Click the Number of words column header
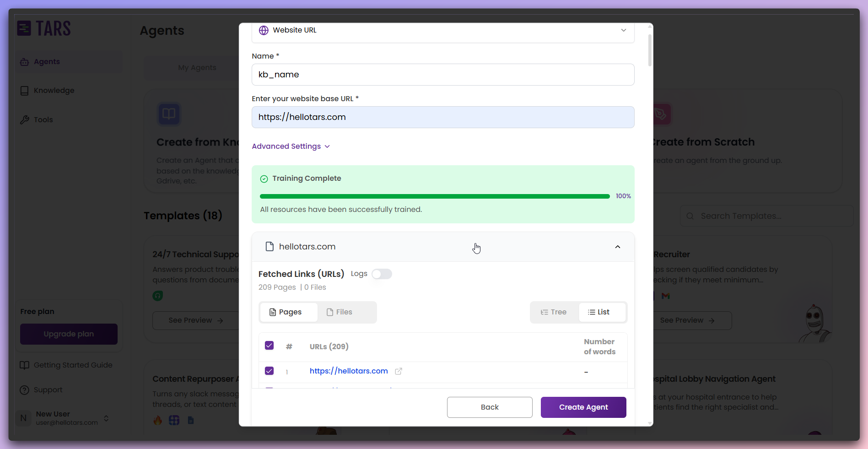The width and height of the screenshot is (868, 449). (x=599, y=347)
